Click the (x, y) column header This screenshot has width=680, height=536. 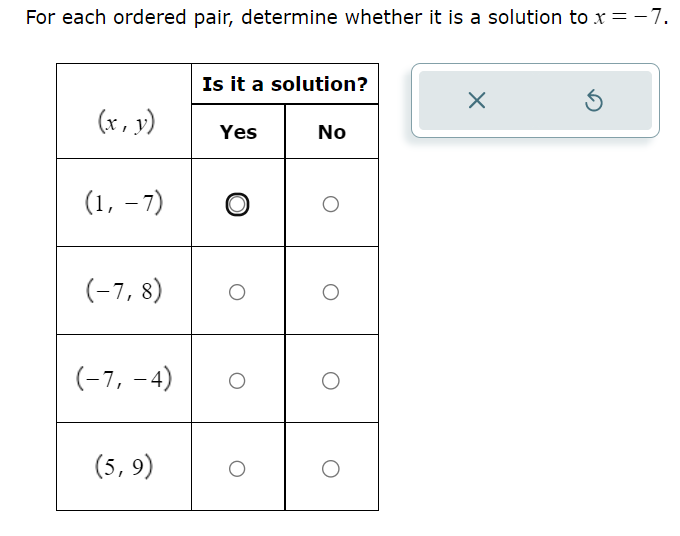[x=126, y=122]
